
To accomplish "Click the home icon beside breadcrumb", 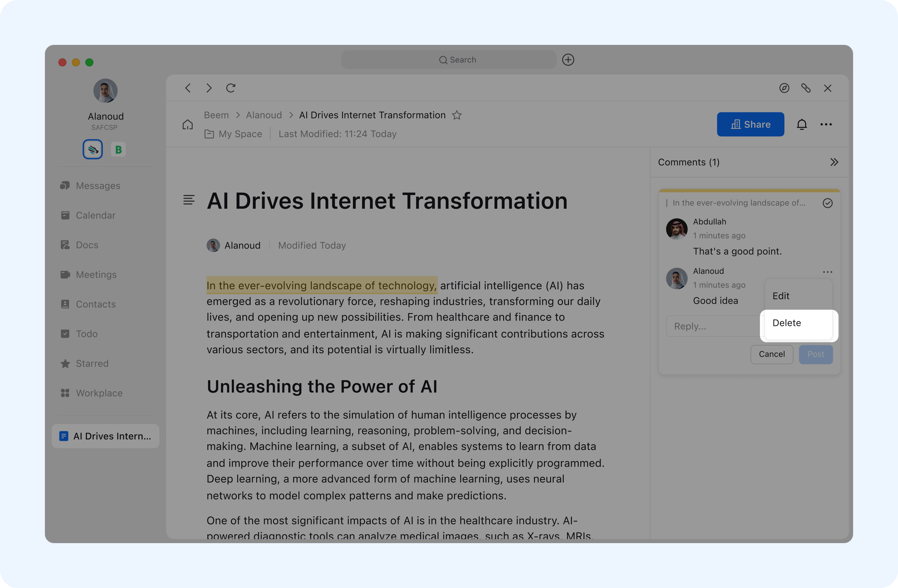I will click(187, 125).
